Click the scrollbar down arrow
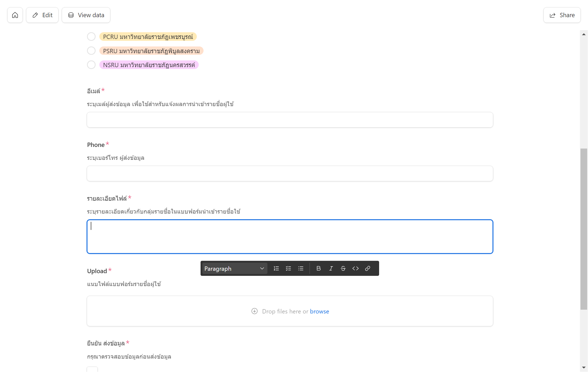 point(584,367)
